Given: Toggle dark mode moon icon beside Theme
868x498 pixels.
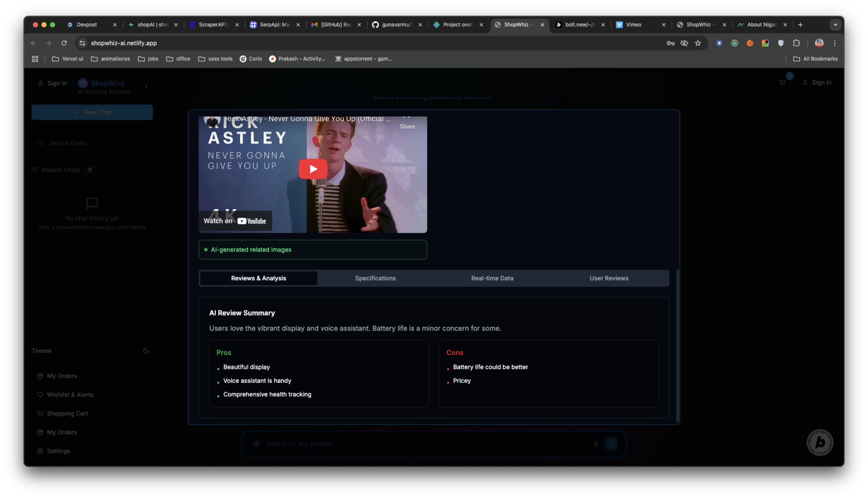Looking at the screenshot, I should 146,351.
